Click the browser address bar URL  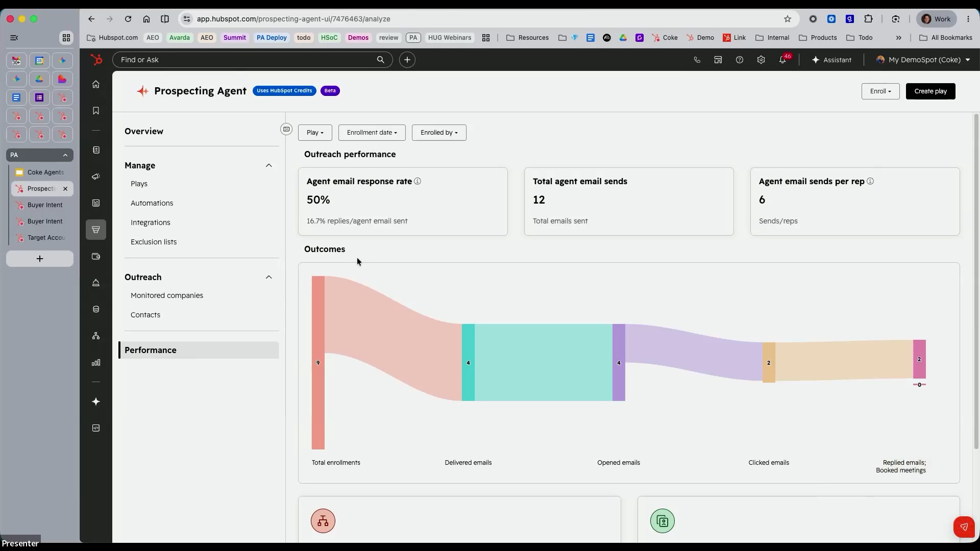(293, 19)
